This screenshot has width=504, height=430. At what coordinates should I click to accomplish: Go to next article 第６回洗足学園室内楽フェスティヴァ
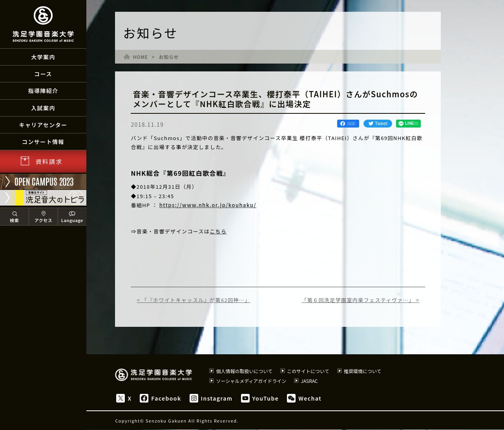tap(360, 300)
